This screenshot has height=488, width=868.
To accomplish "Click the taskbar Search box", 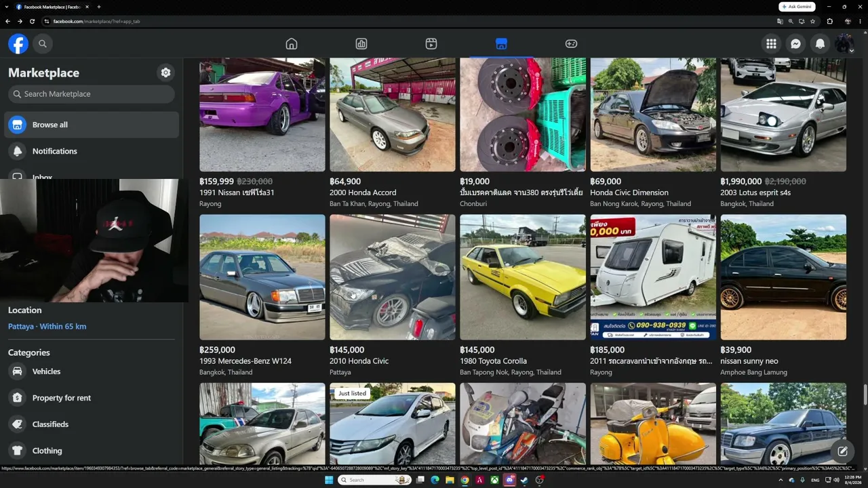I will pos(375,480).
